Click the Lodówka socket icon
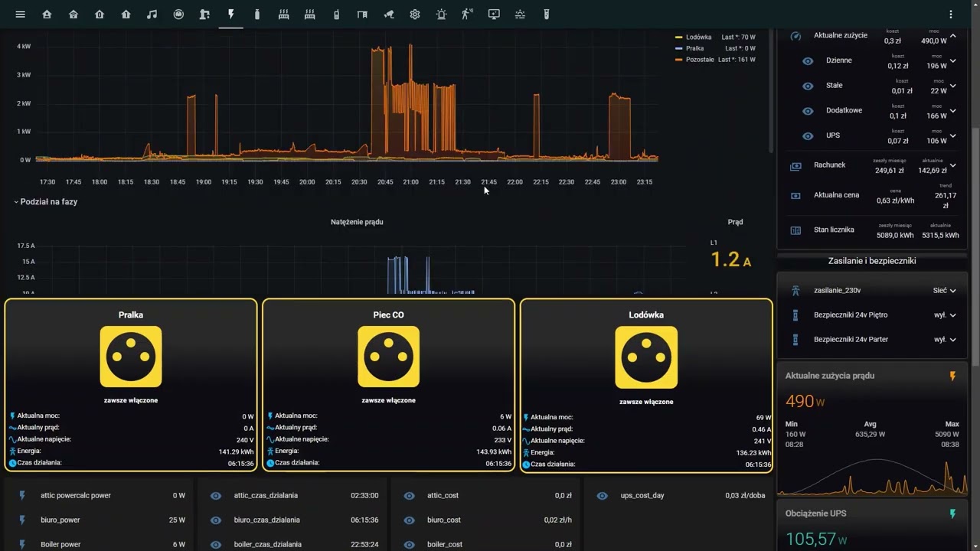 646,357
